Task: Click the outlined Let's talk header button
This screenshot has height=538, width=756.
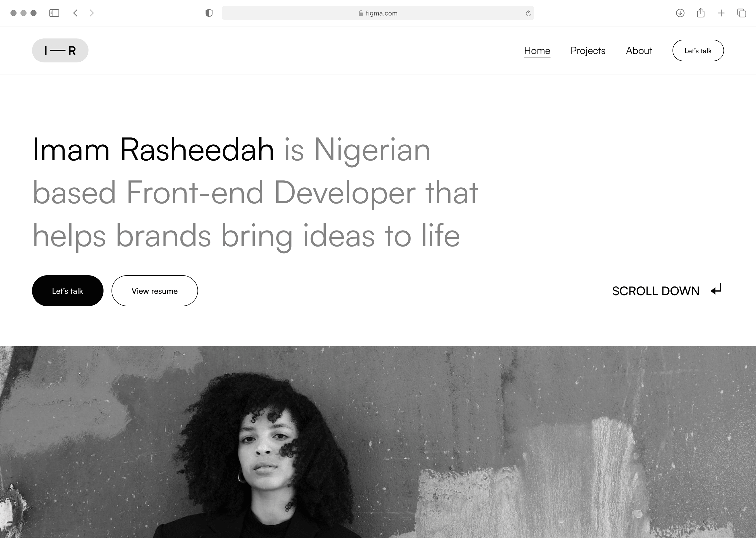Action: pyautogui.click(x=698, y=50)
